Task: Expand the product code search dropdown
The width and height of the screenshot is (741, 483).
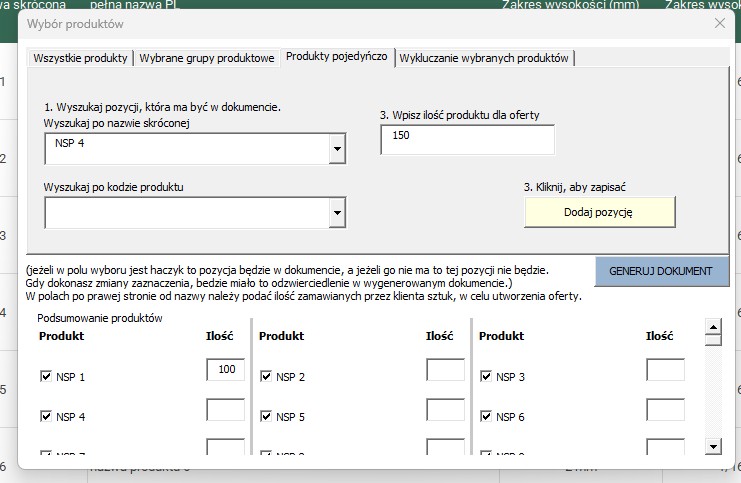Action: point(337,213)
